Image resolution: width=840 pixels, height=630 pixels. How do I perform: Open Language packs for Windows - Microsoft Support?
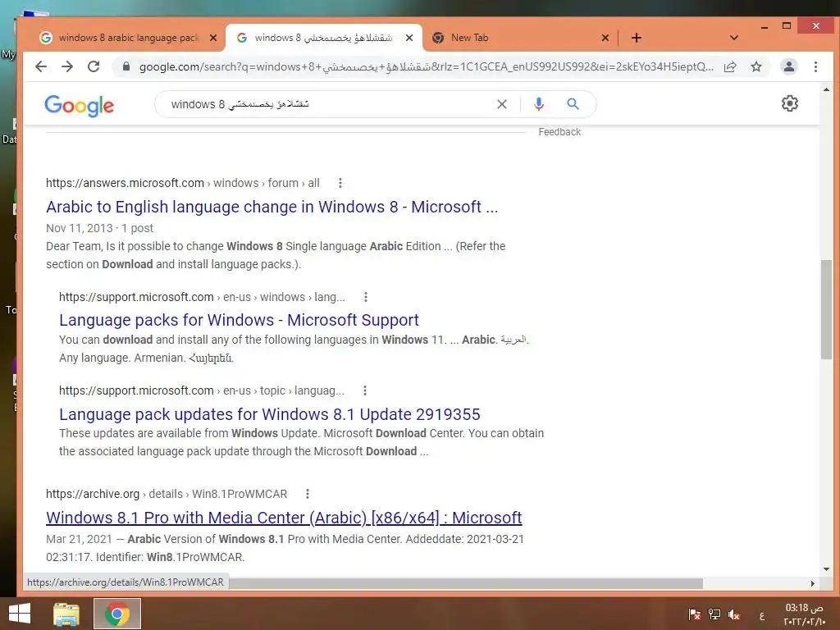pyautogui.click(x=239, y=320)
